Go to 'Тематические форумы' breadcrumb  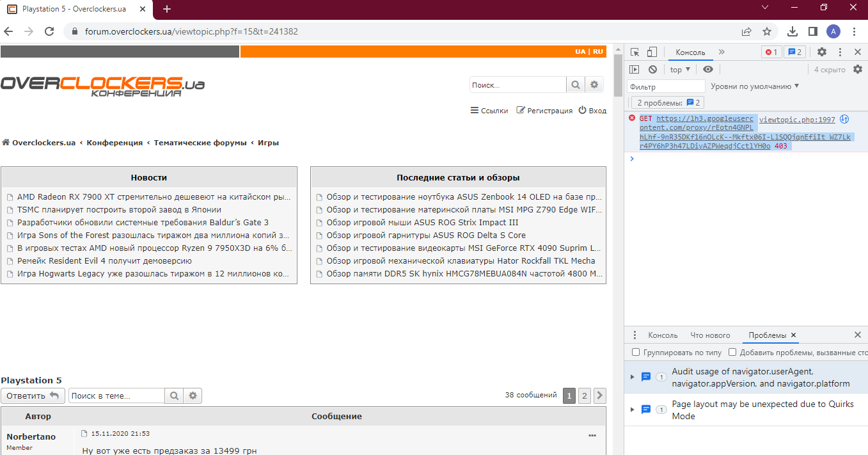(x=200, y=143)
